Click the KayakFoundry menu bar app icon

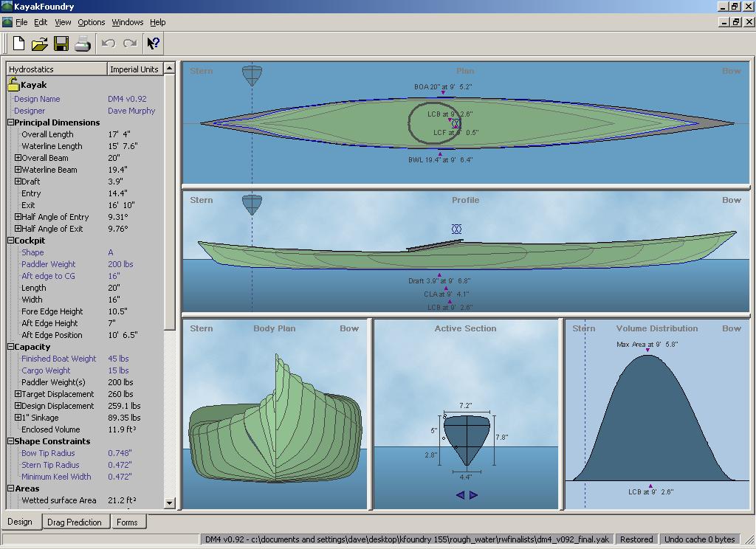[7, 22]
